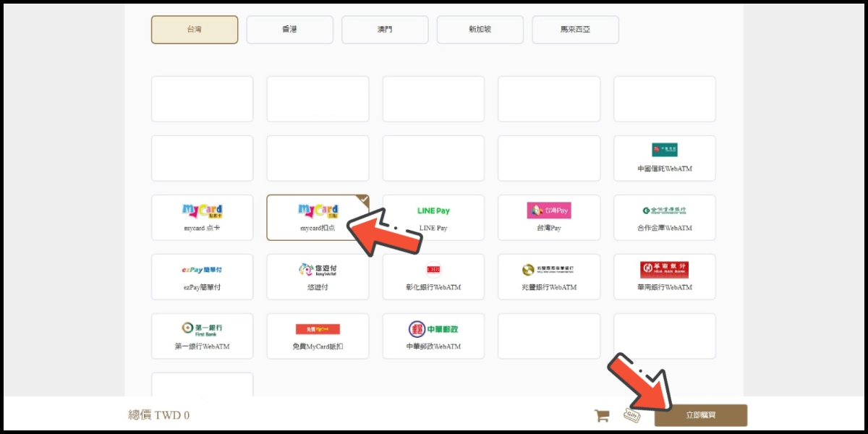The height and width of the screenshot is (434, 868).
Task: Choose the 台灣Pay payment option
Action: [549, 218]
